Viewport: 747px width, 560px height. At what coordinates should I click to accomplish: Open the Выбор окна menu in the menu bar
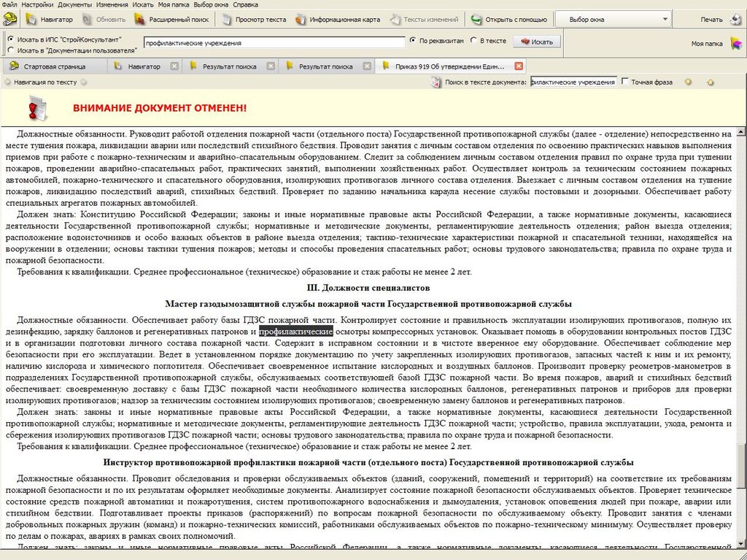point(212,5)
